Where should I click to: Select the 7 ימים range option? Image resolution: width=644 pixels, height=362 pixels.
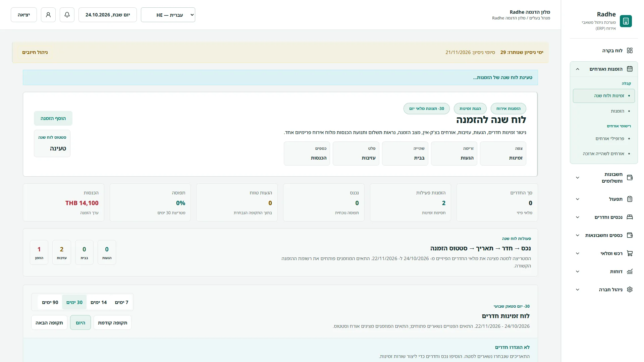(x=121, y=302)
